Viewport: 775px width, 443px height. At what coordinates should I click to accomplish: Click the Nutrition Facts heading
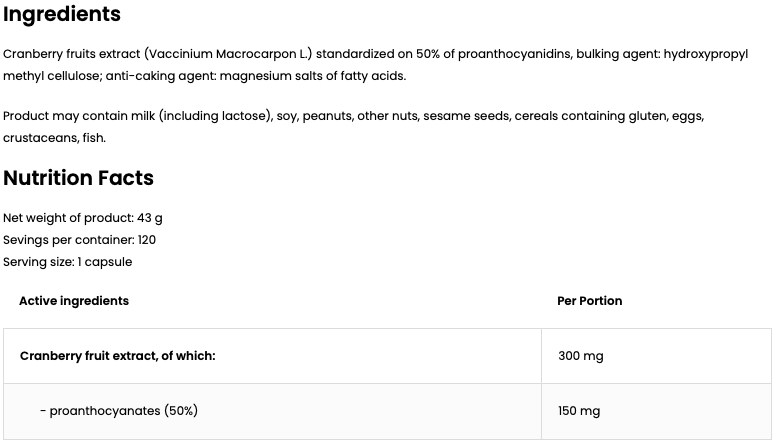[x=78, y=178]
